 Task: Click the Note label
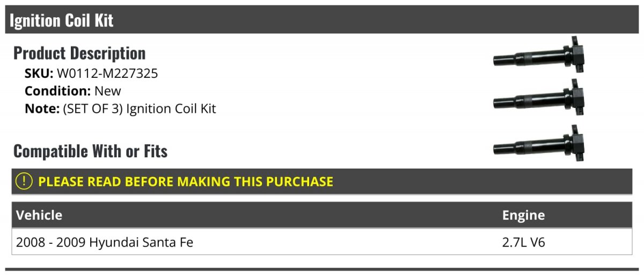(42, 108)
